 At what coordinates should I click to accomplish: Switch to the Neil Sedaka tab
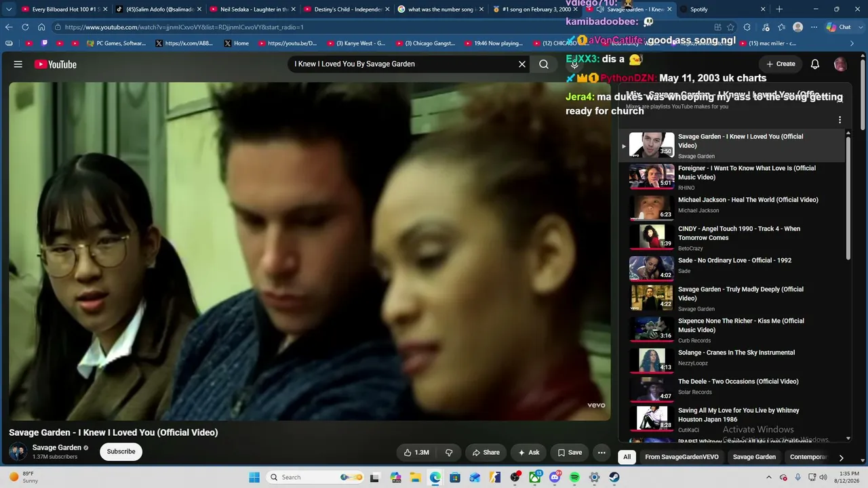pyautogui.click(x=252, y=9)
